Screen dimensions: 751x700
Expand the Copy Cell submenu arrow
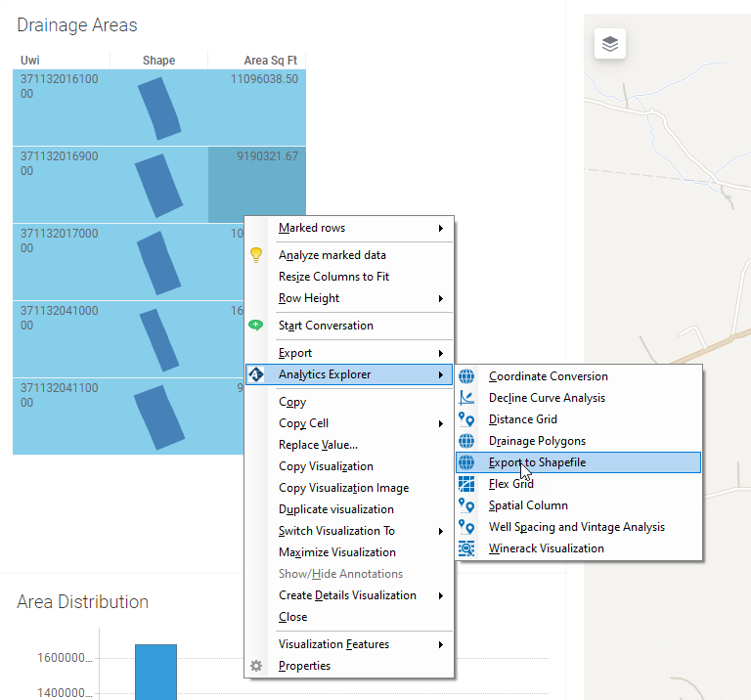click(441, 423)
